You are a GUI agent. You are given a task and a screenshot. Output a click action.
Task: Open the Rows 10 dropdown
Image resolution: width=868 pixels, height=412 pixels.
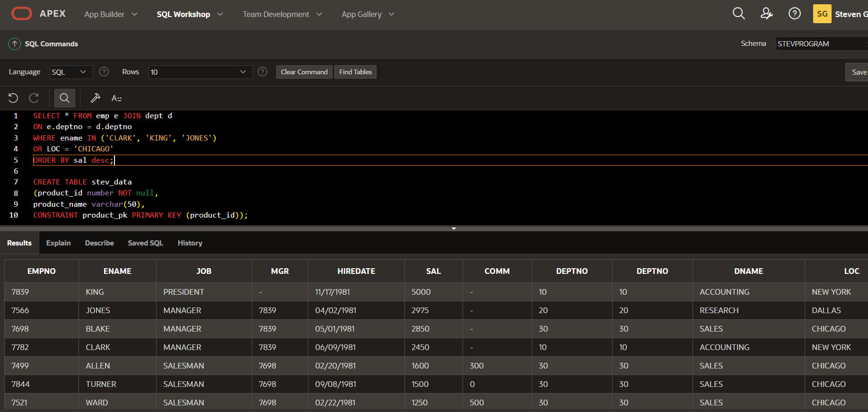click(x=201, y=72)
